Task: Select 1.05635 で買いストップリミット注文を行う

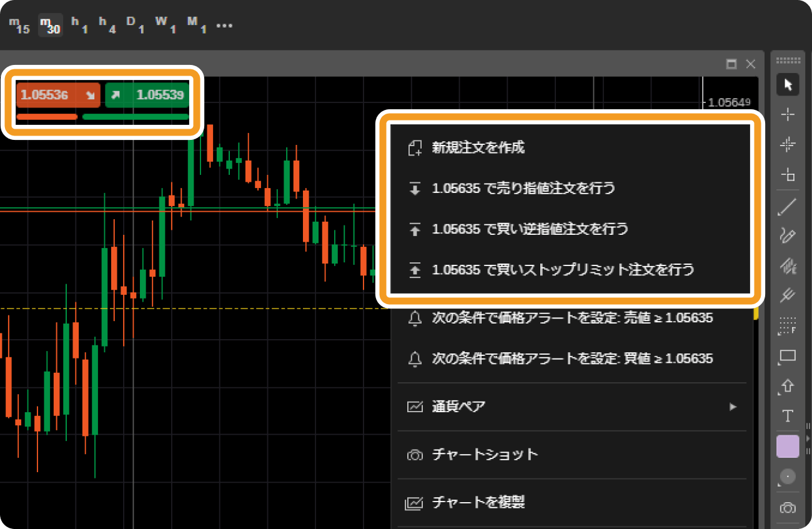Action: pyautogui.click(x=570, y=270)
